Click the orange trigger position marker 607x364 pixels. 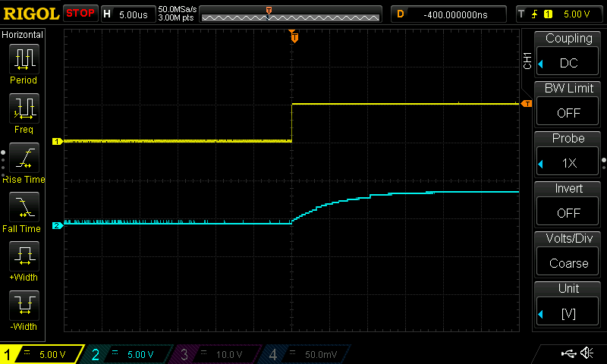(294, 37)
